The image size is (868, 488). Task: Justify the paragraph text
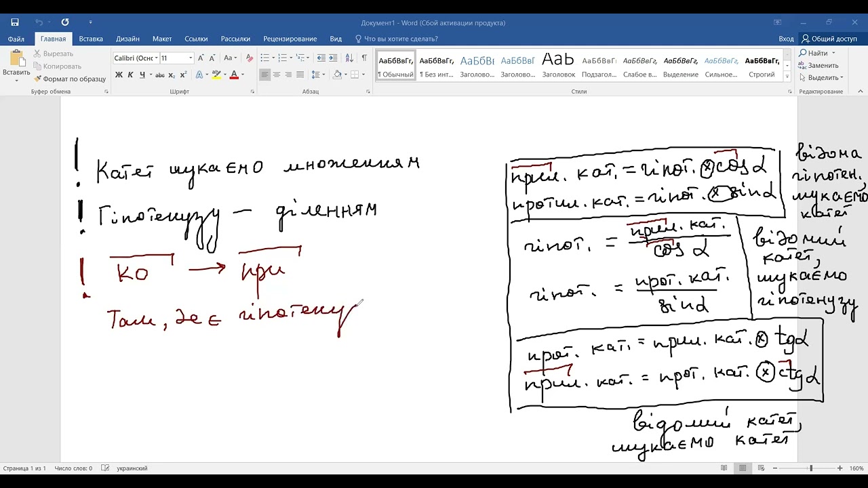(x=300, y=75)
